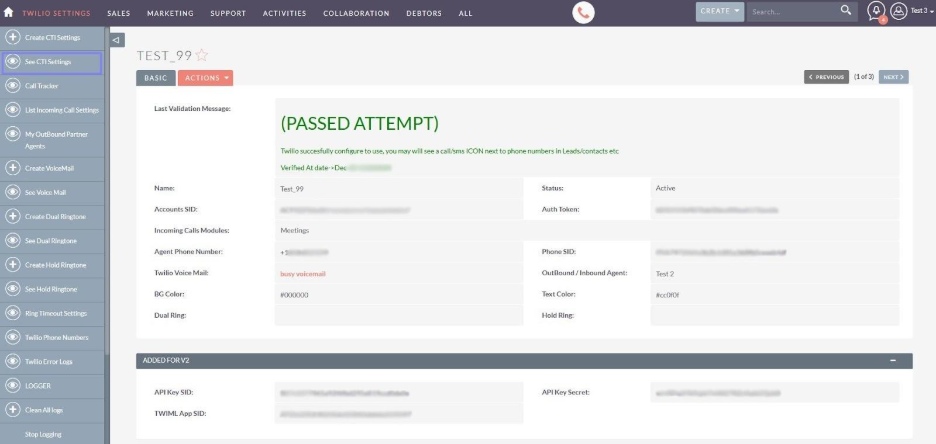This screenshot has width=936, height=444.
Task: Open the Sales menu
Action: coord(119,13)
